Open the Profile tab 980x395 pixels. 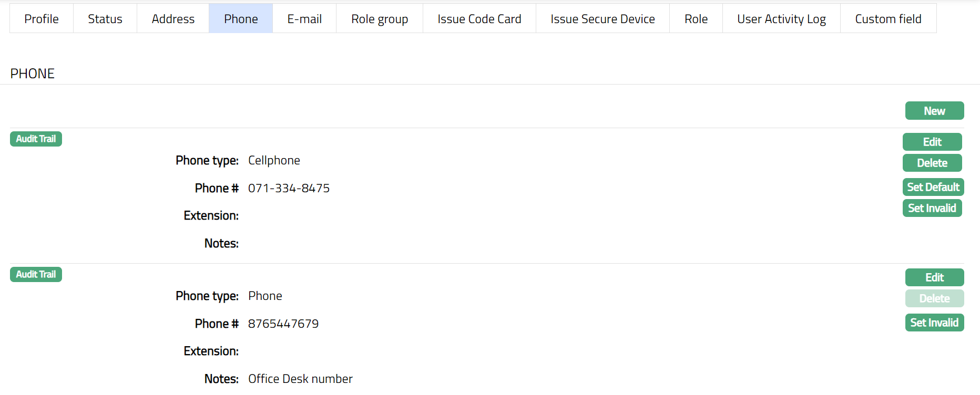[42, 19]
